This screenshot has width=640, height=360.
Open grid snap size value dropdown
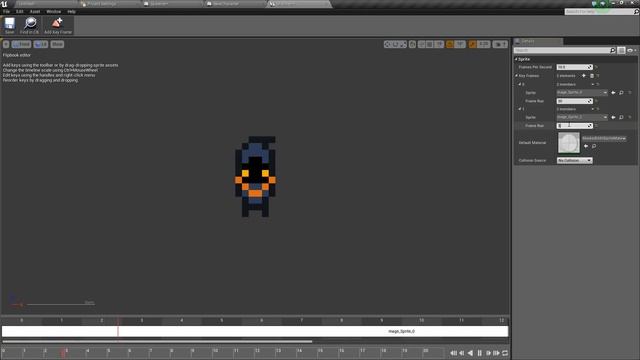(x=439, y=44)
